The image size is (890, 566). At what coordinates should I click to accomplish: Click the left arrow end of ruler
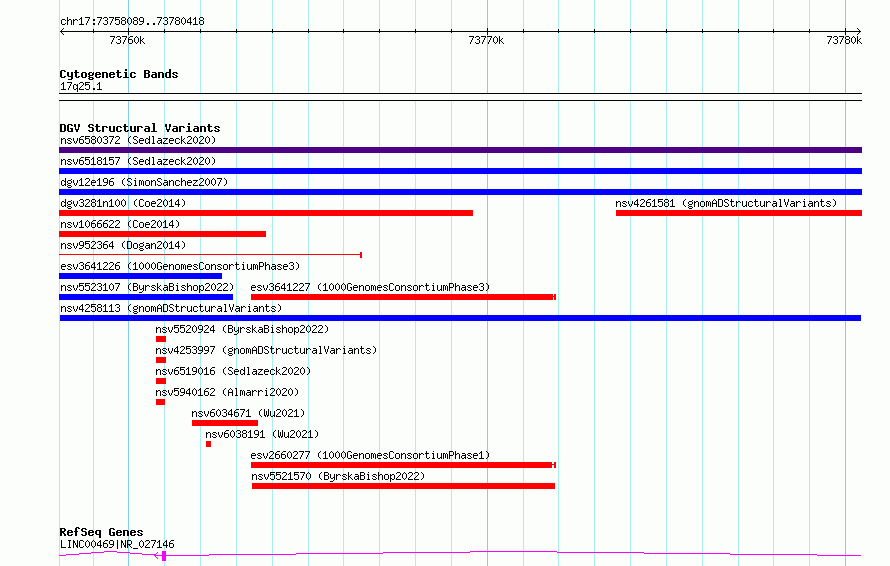[62, 31]
